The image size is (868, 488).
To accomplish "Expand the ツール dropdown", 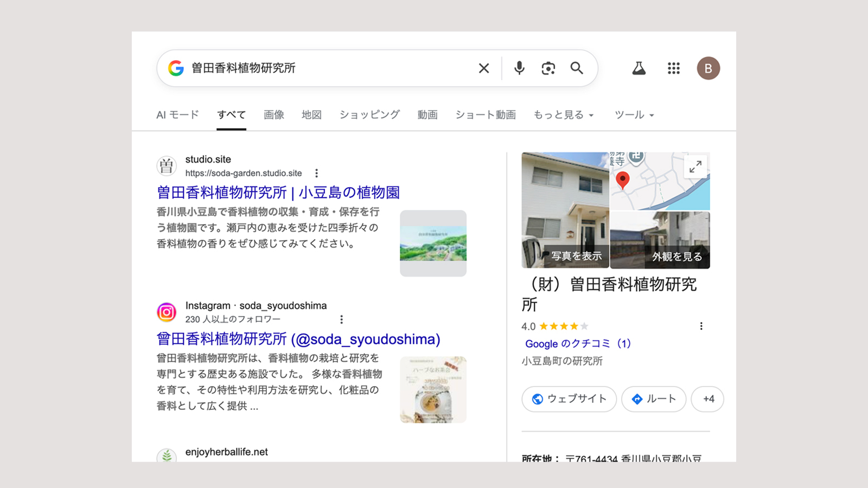I will click(x=634, y=115).
